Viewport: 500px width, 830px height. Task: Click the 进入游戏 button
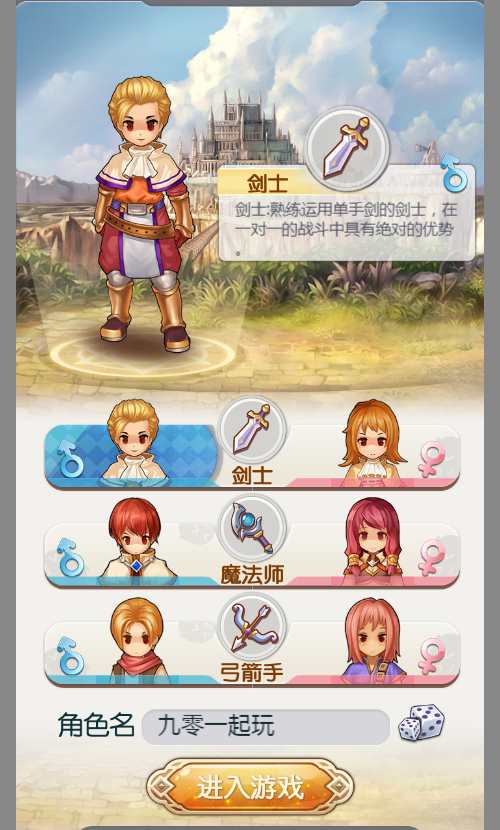[250, 787]
